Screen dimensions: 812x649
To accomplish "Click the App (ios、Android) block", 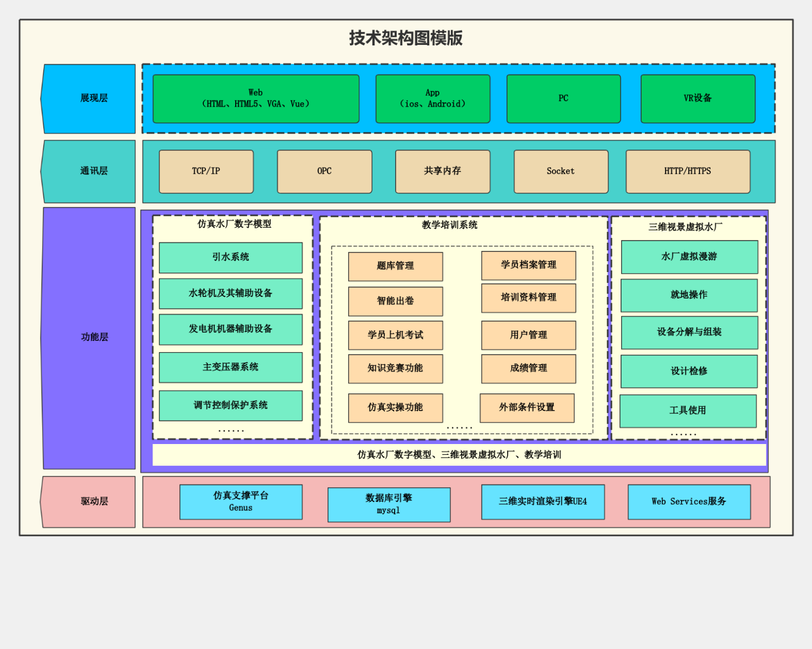I will coord(432,98).
